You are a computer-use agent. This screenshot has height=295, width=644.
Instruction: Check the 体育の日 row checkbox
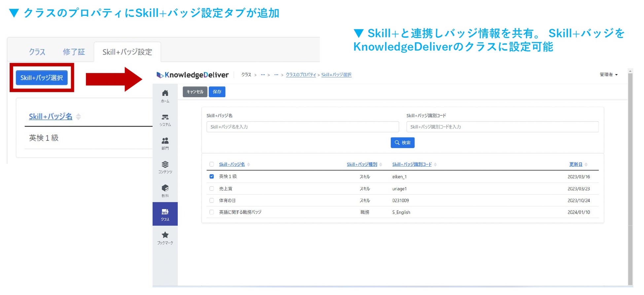pos(212,200)
